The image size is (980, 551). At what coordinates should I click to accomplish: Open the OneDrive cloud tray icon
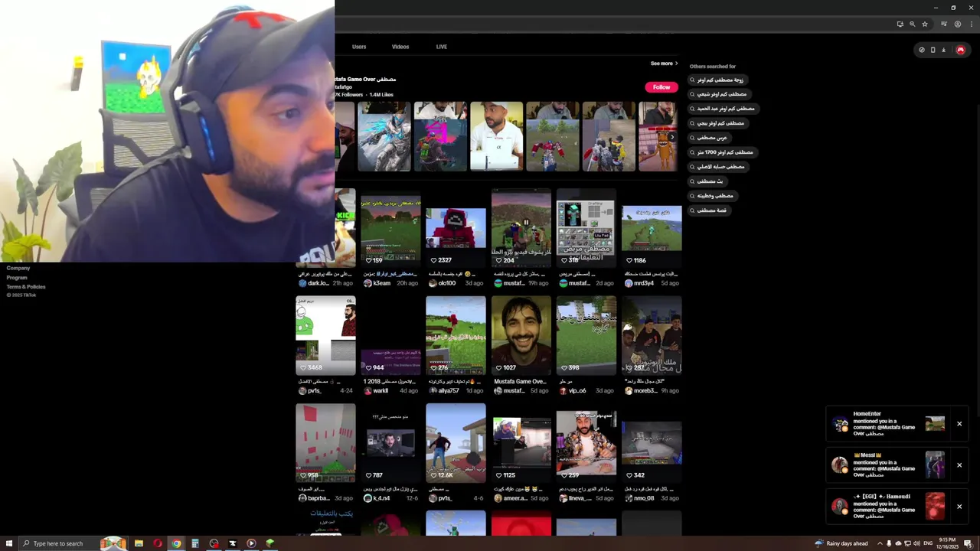click(x=898, y=543)
